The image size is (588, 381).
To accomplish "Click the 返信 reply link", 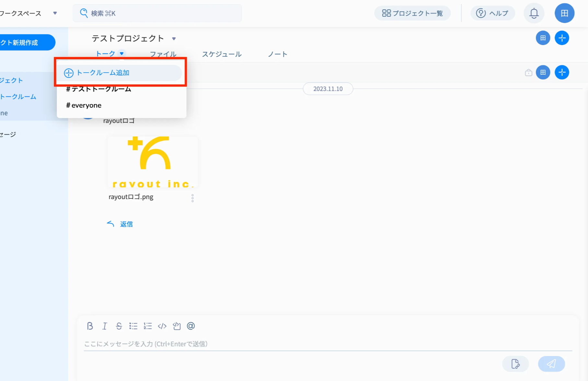I will (126, 224).
